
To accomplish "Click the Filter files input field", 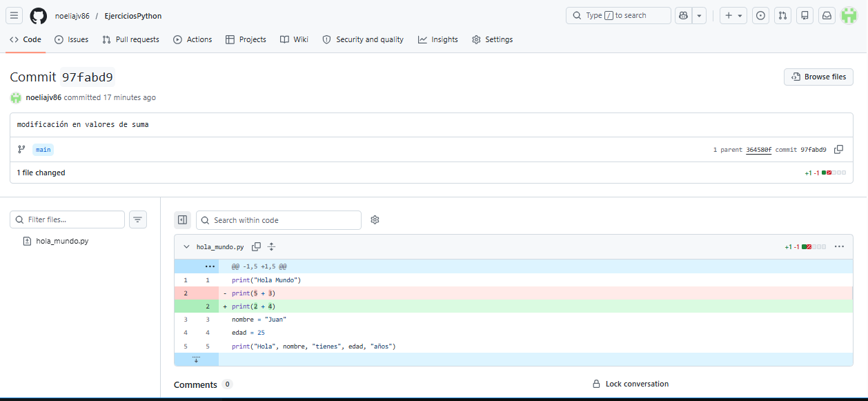I will coord(67,219).
